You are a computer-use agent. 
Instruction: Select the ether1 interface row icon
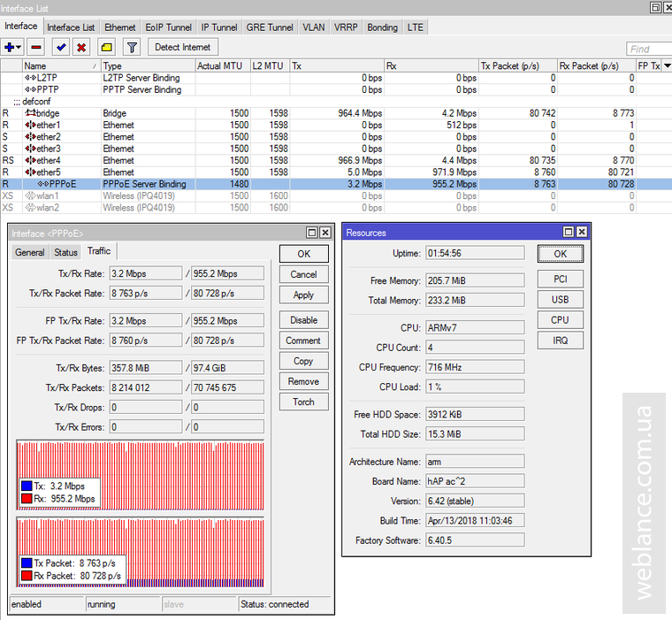30,126
